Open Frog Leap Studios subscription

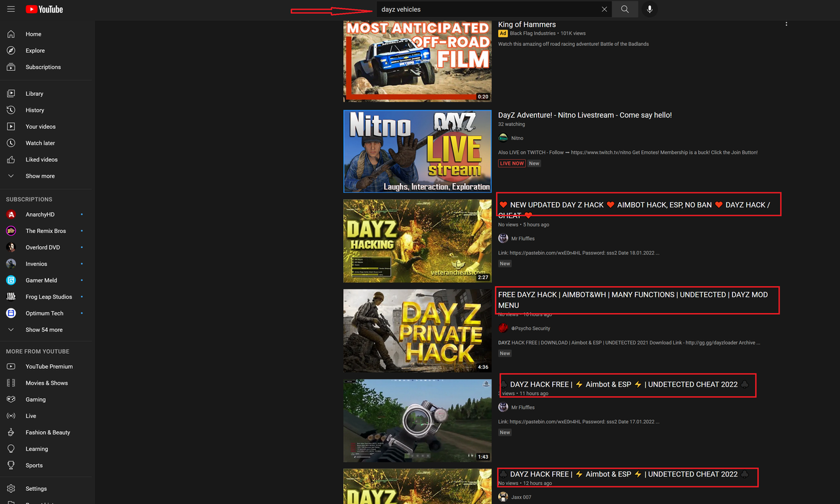tap(47, 297)
